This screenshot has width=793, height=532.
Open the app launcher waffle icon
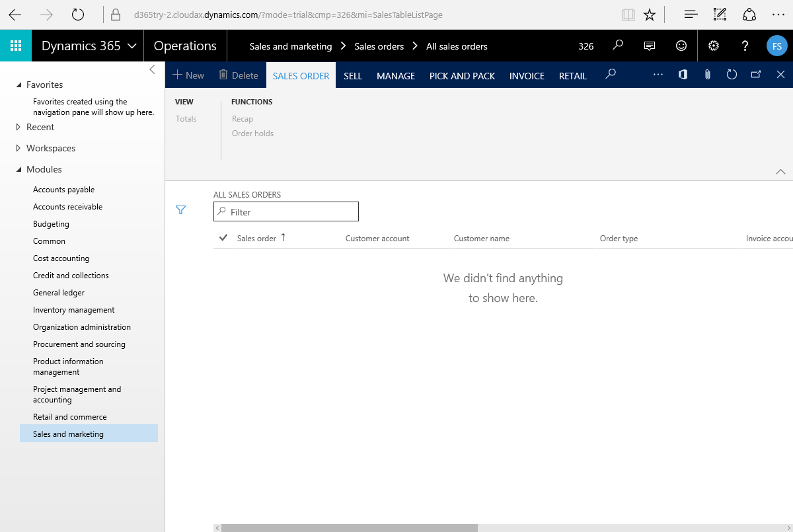(16, 46)
